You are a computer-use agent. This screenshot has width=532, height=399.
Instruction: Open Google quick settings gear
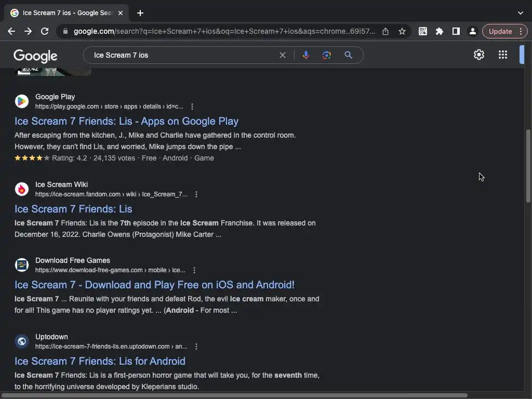coord(478,55)
